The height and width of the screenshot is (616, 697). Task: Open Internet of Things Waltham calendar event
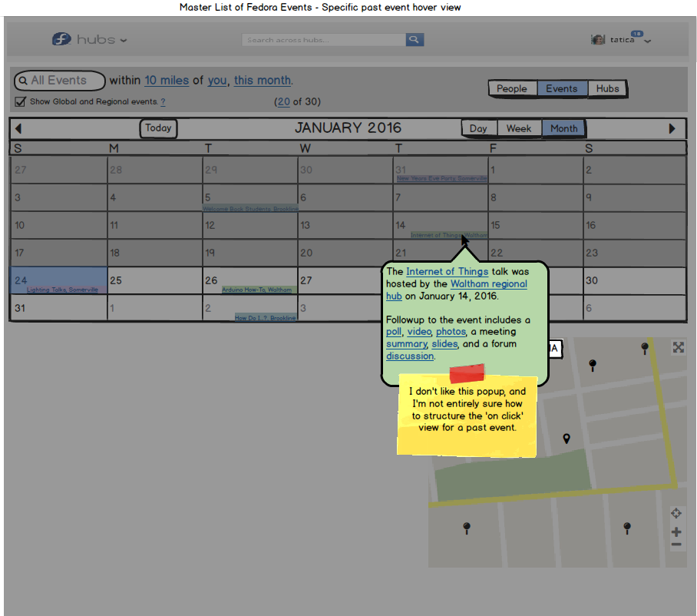[x=449, y=235]
